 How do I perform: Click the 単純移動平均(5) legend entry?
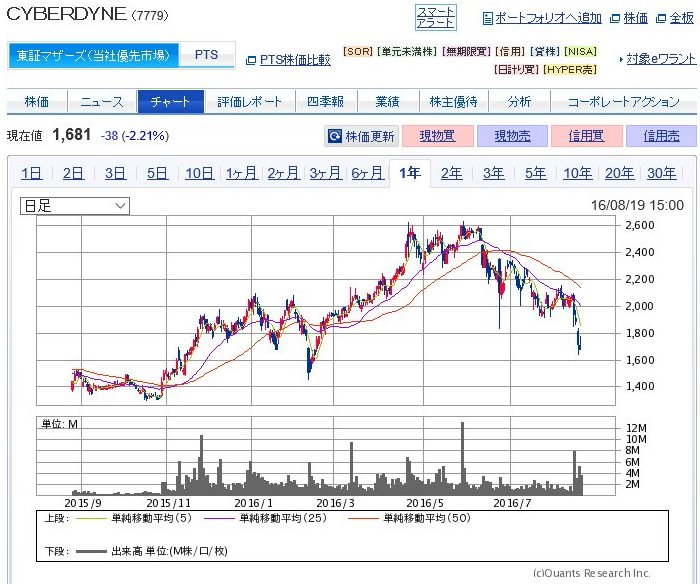point(134,518)
